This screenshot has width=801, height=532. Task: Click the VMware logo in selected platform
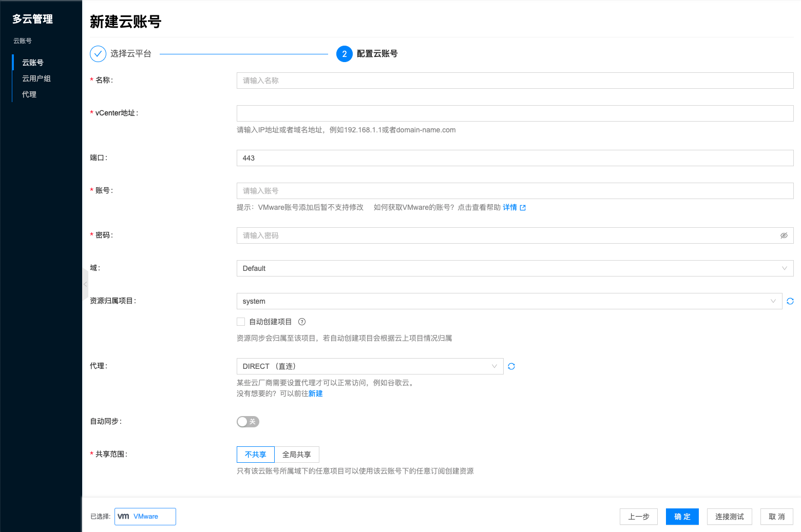[123, 517]
